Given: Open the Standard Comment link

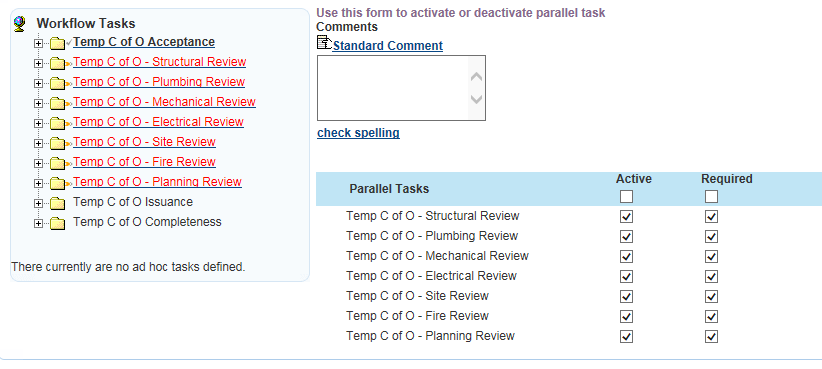Looking at the screenshot, I should click(x=387, y=46).
